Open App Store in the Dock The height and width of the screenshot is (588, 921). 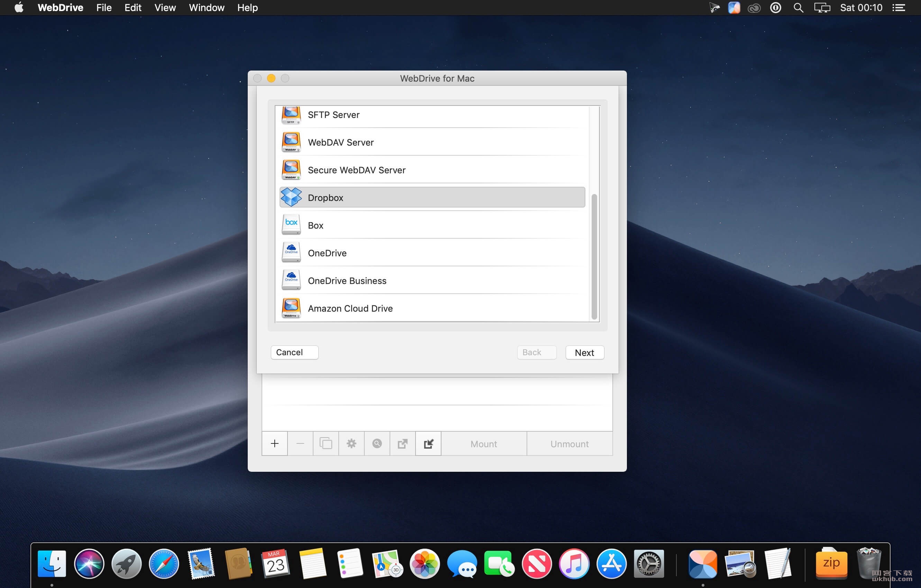(611, 563)
